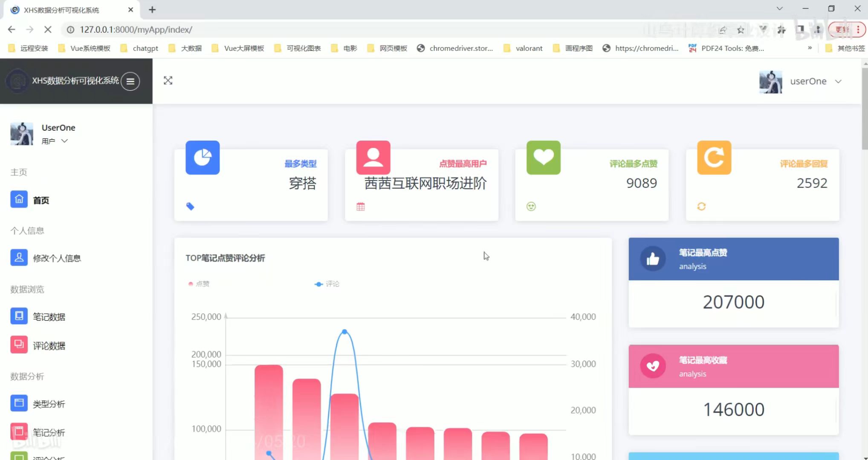Click the 笔记数据 sidebar icon
Image resolution: width=868 pixels, height=460 pixels.
tap(19, 316)
